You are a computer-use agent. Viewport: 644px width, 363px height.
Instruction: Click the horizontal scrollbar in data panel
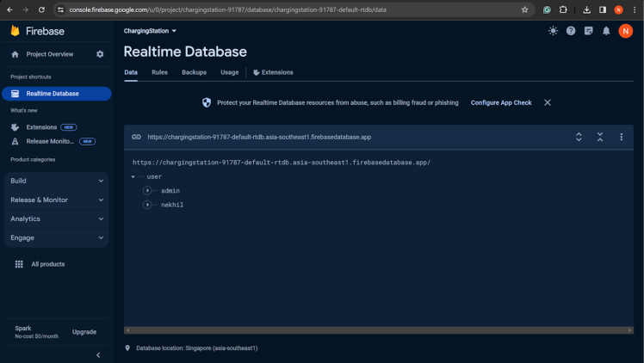point(379,329)
